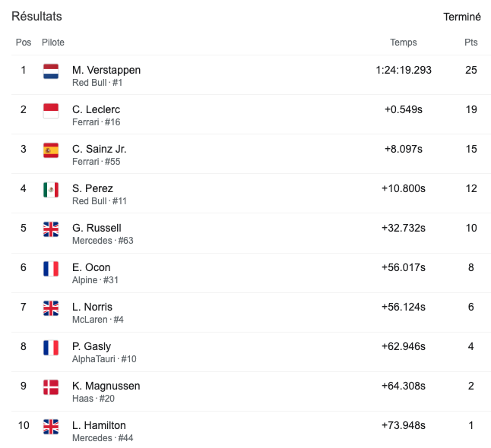Click the Pos column header
Viewport: 491px width, 448px height.
coord(24,43)
